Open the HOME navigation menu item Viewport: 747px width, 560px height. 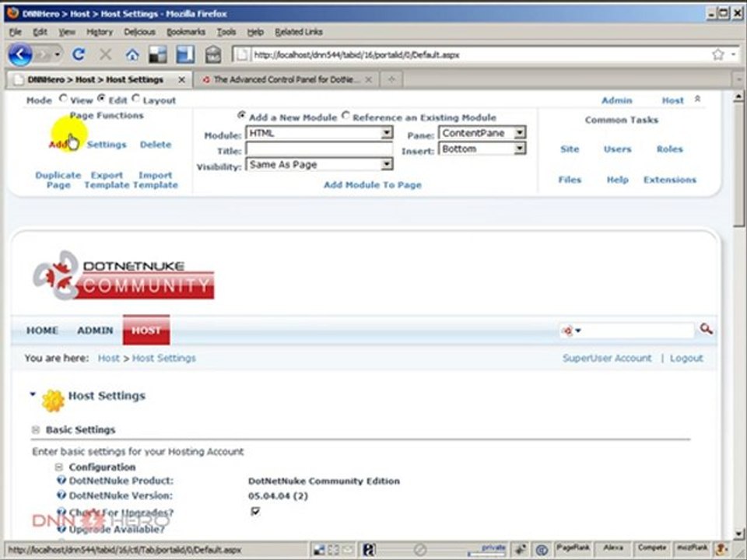[42, 330]
